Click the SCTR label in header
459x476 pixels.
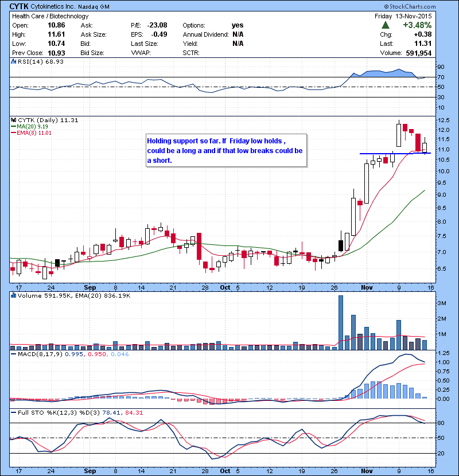point(190,53)
